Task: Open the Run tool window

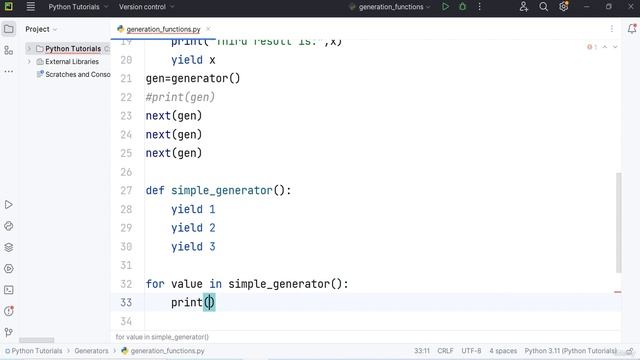Action: (x=9, y=204)
